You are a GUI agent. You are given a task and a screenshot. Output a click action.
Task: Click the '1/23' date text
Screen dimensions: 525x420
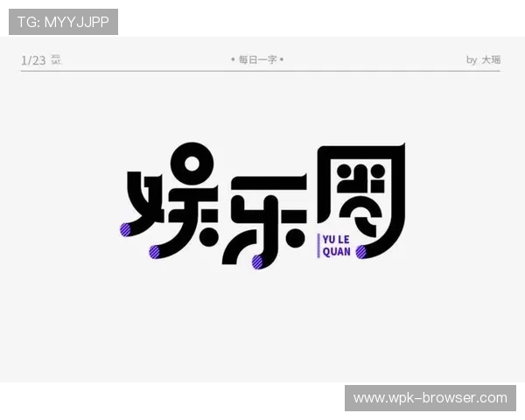point(33,60)
